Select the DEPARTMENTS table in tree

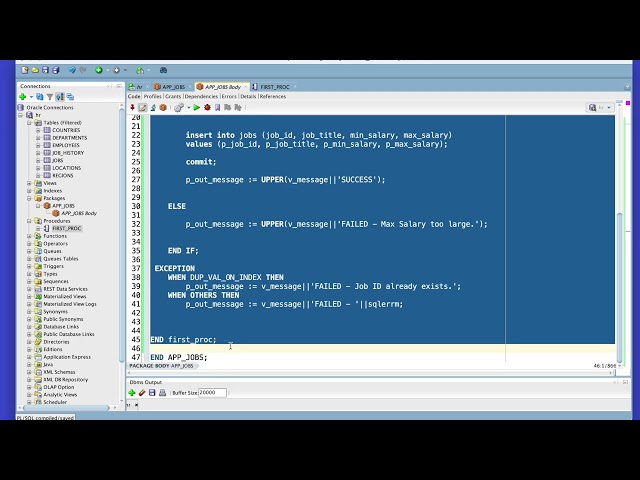tap(69, 138)
